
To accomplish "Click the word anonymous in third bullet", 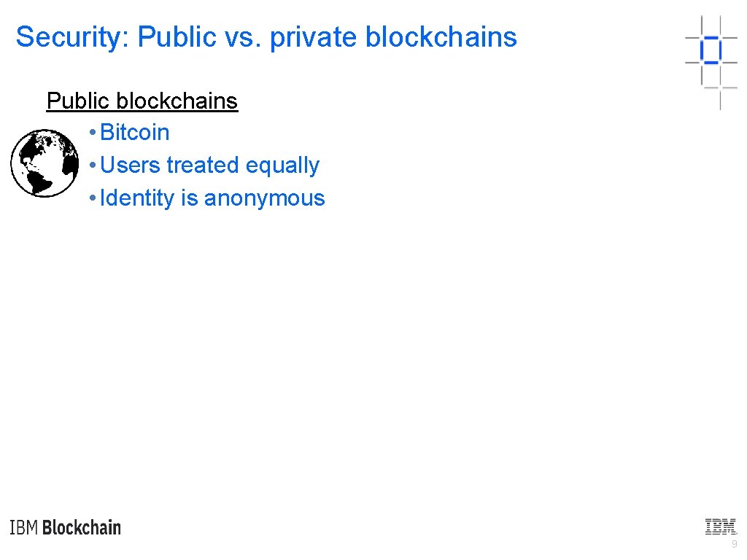I will tap(265, 198).
